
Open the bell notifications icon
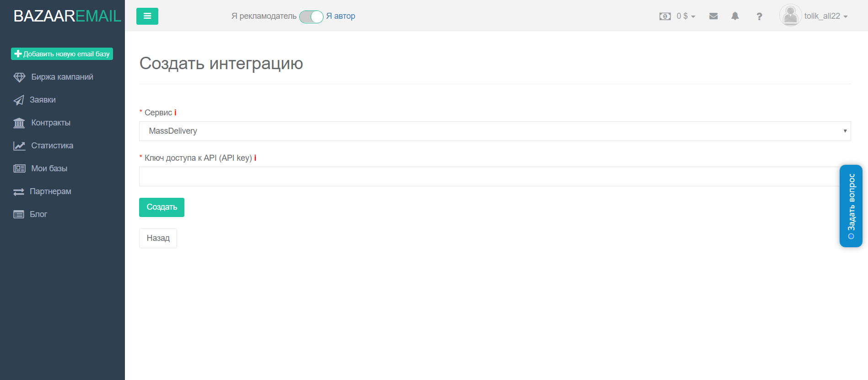click(735, 16)
